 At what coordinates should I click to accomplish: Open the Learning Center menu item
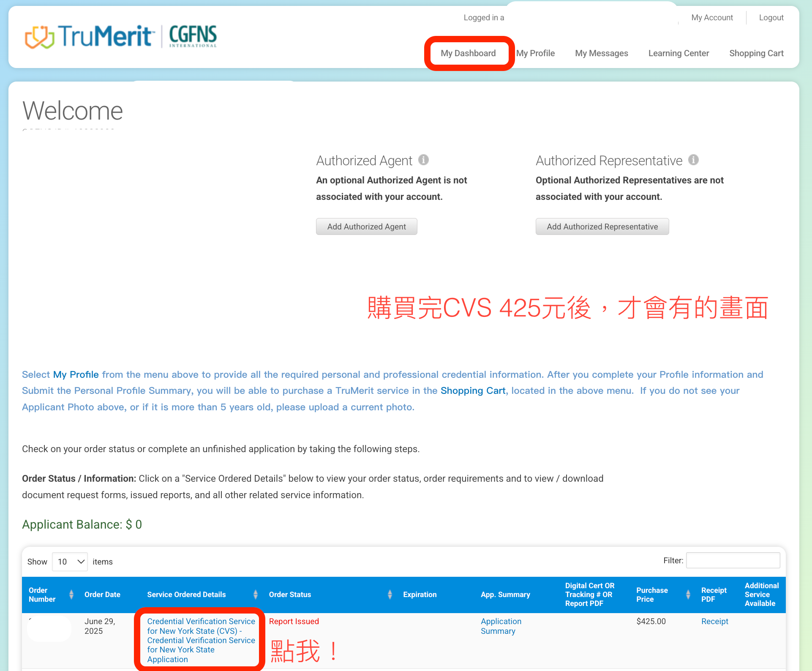(x=678, y=53)
